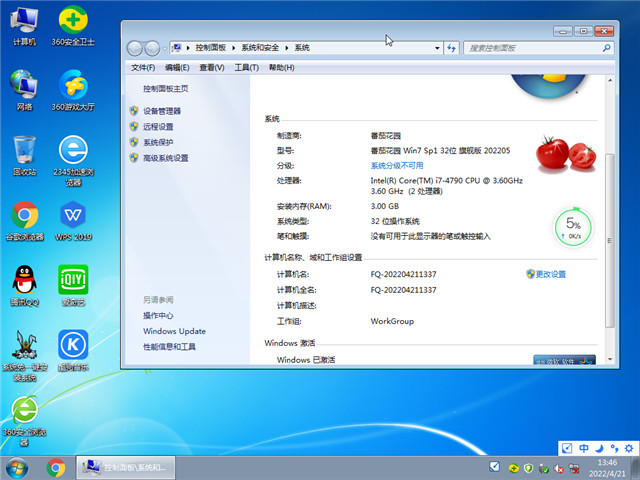
Task: Open Windows Update link in sidebar
Action: (174, 331)
